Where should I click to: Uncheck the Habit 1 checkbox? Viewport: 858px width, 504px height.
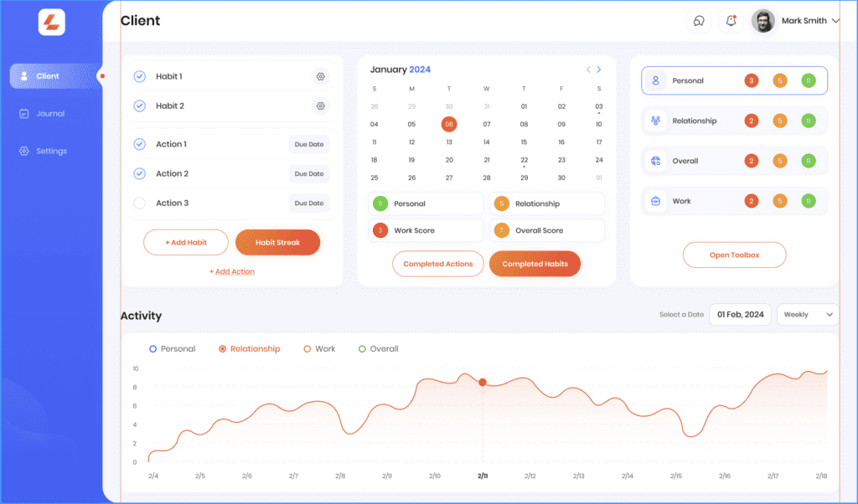coord(140,76)
